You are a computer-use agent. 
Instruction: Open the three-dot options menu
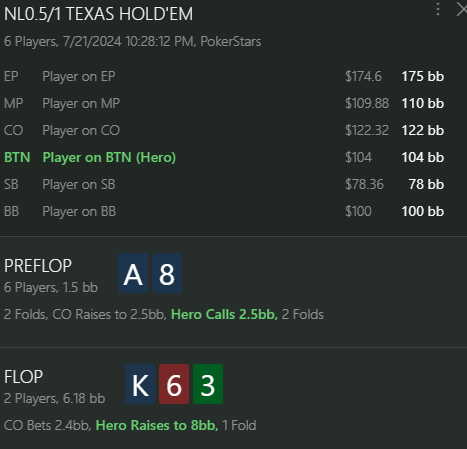pyautogui.click(x=438, y=9)
